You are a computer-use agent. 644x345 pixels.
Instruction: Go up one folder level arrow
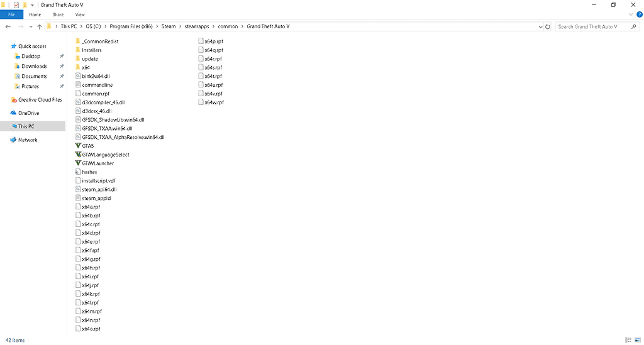40,26
